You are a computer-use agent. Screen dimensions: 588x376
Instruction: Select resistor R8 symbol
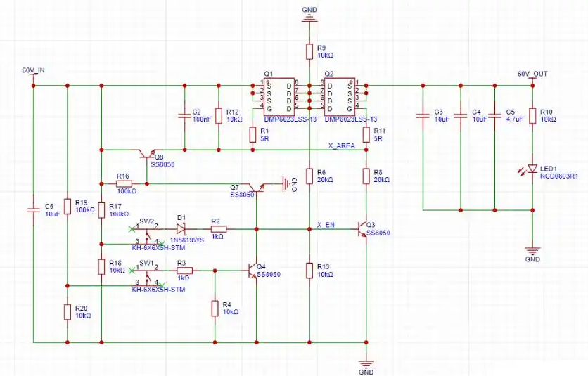point(366,176)
